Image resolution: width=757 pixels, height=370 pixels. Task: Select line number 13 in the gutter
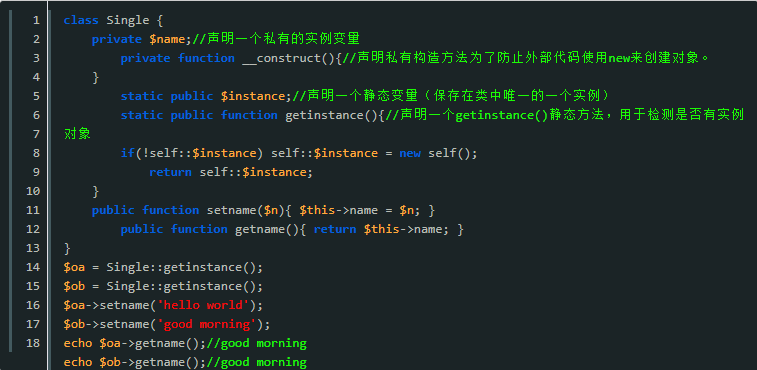click(x=33, y=248)
